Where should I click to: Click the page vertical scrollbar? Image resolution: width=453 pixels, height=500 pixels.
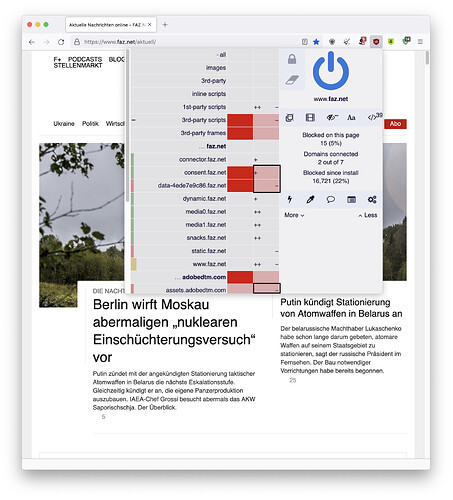coord(427,59)
